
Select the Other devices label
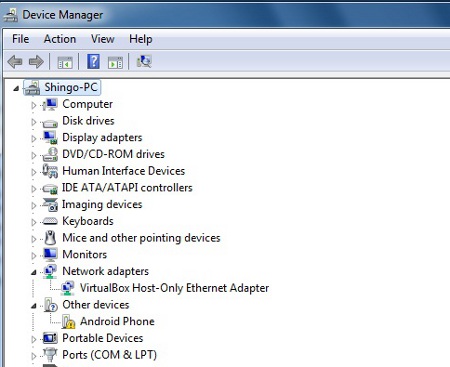click(x=96, y=305)
